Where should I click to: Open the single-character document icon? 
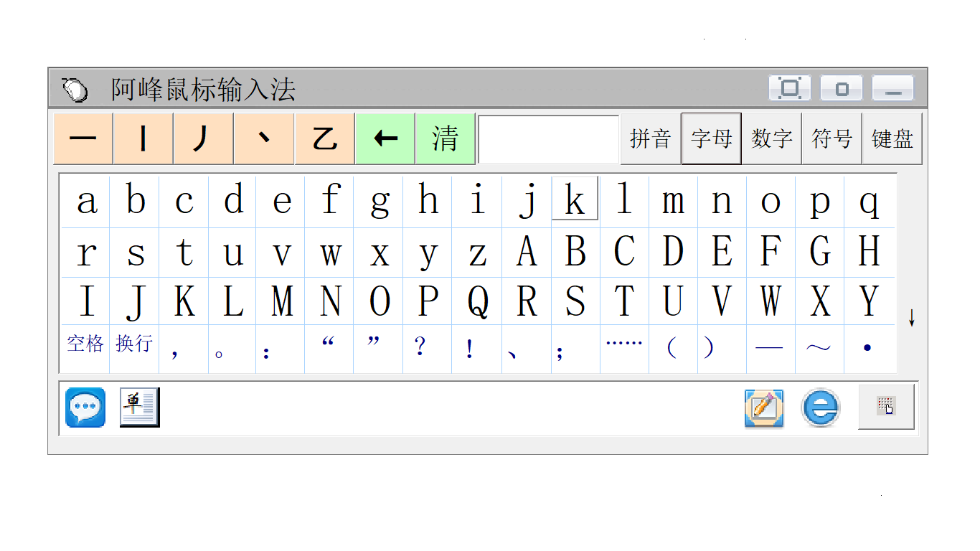[139, 408]
